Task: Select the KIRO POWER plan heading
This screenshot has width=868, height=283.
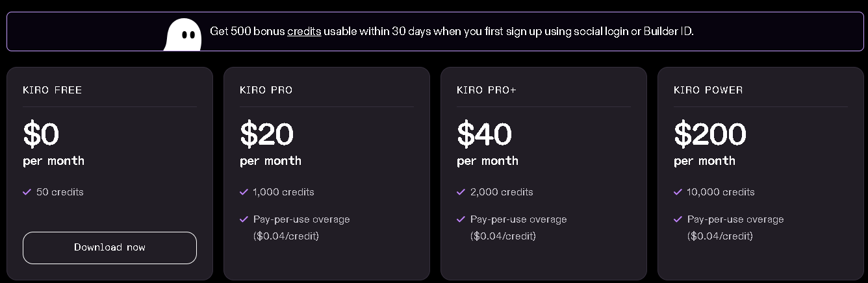Action: [x=708, y=90]
